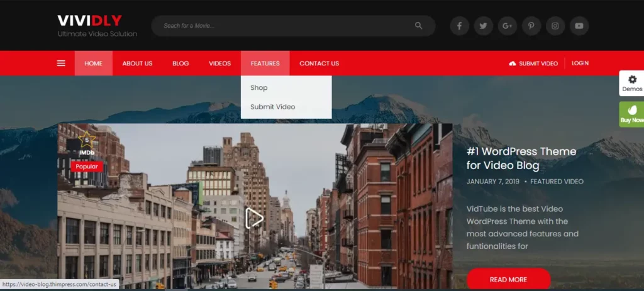Click the search magnifier icon
Image resolution: width=644 pixels, height=291 pixels.
coord(419,26)
